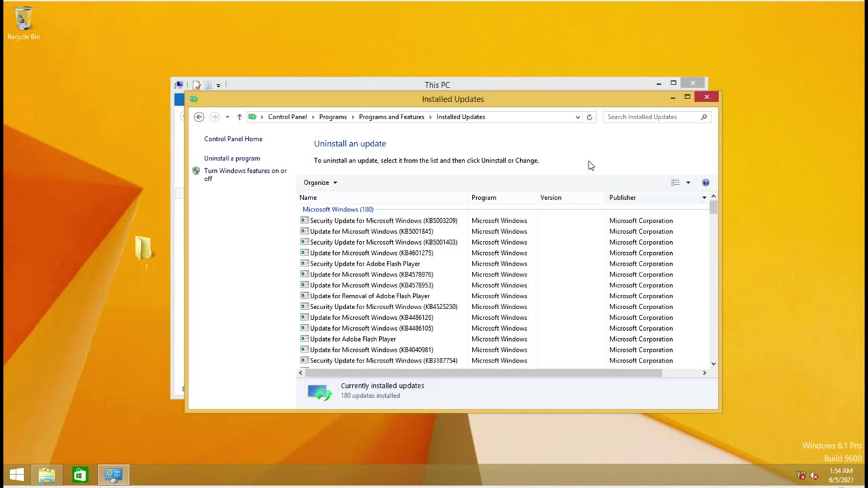Open File Explorer from taskbar

click(47, 474)
